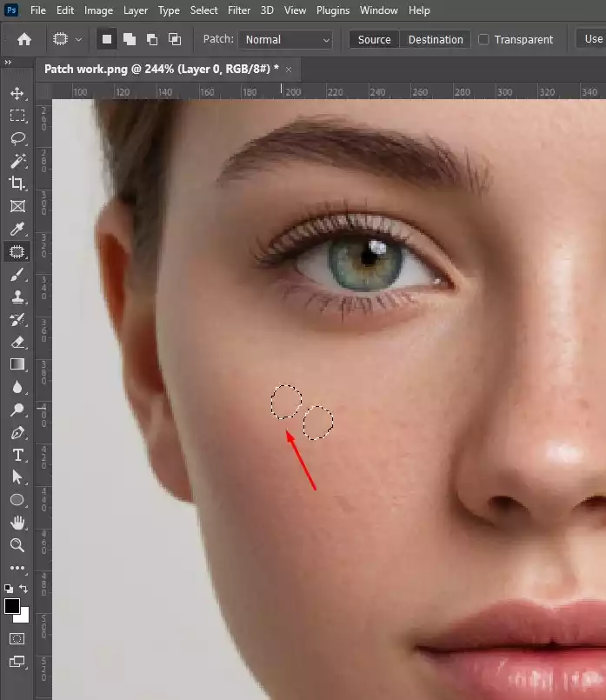Toggle Quick Mask mode
The width and height of the screenshot is (606, 700).
(x=17, y=639)
